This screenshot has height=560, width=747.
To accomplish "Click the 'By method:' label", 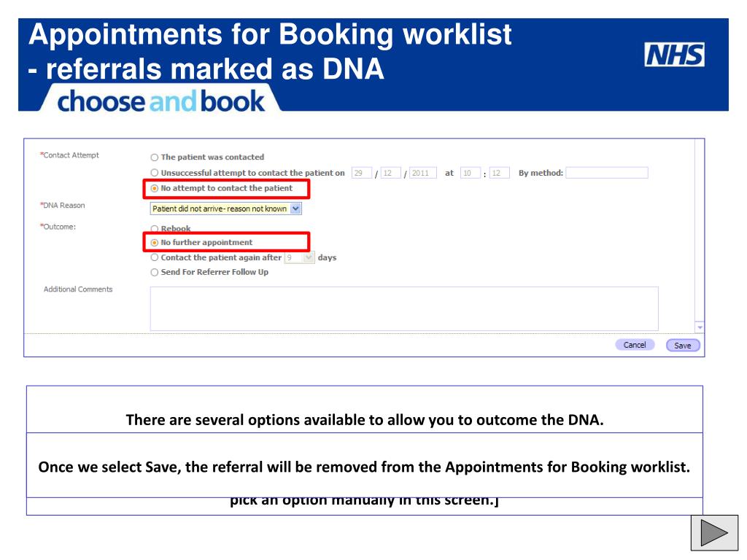I will coord(541,173).
